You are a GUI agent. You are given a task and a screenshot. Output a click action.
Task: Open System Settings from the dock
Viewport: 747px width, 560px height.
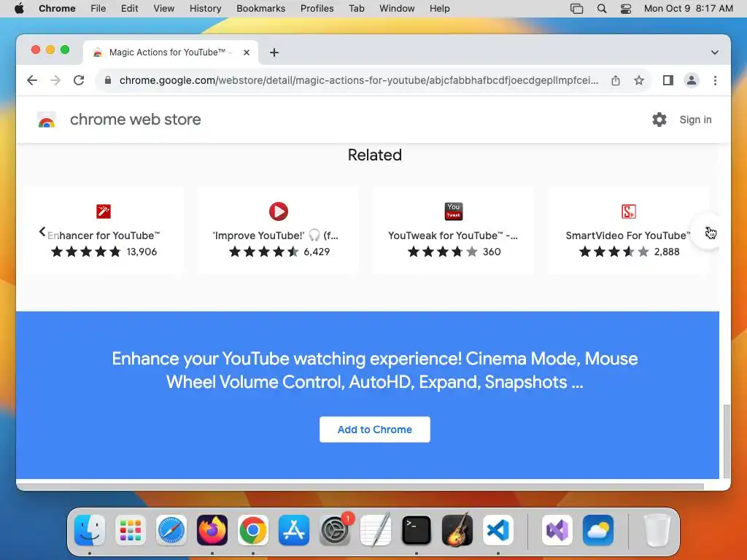334,530
